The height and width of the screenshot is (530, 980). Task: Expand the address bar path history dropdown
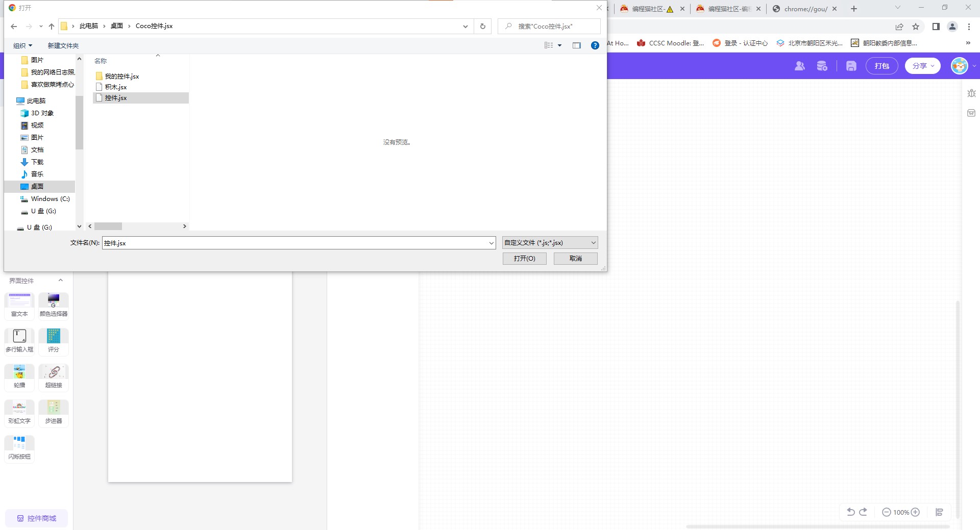tap(465, 26)
